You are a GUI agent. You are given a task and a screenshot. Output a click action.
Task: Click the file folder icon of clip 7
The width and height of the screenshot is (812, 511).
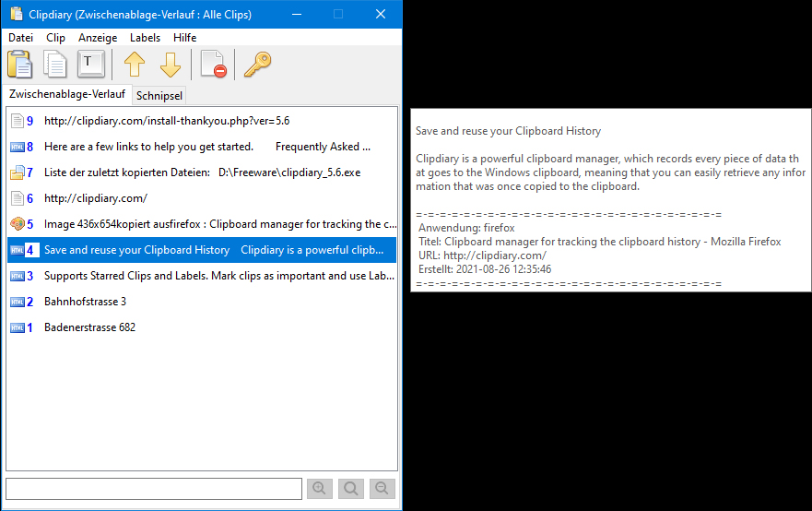[x=18, y=172]
